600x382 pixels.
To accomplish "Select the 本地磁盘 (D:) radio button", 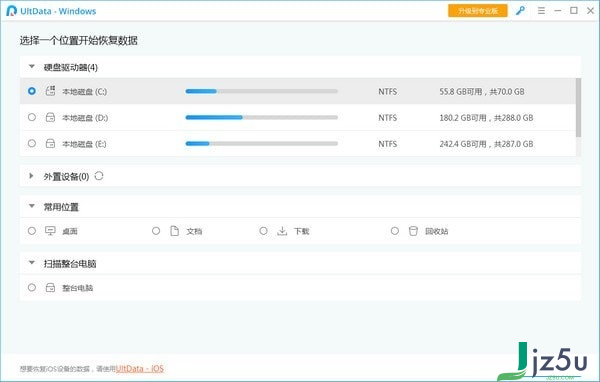I will (x=32, y=117).
